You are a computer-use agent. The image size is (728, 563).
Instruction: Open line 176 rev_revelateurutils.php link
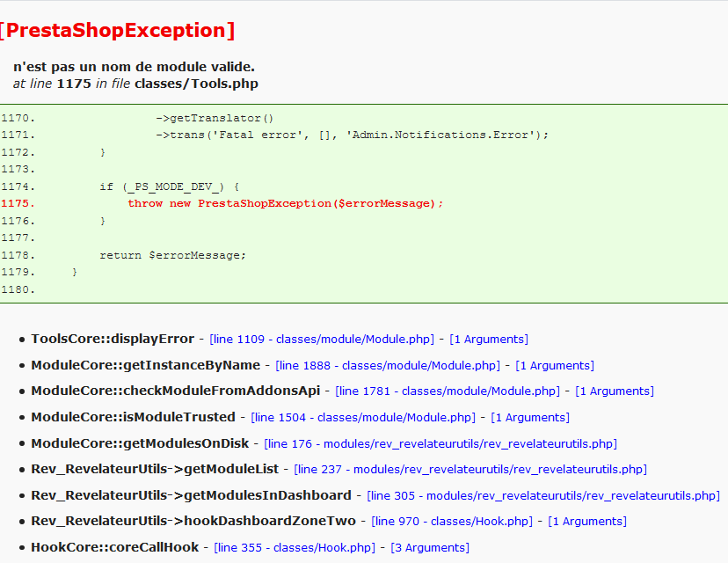(x=440, y=443)
